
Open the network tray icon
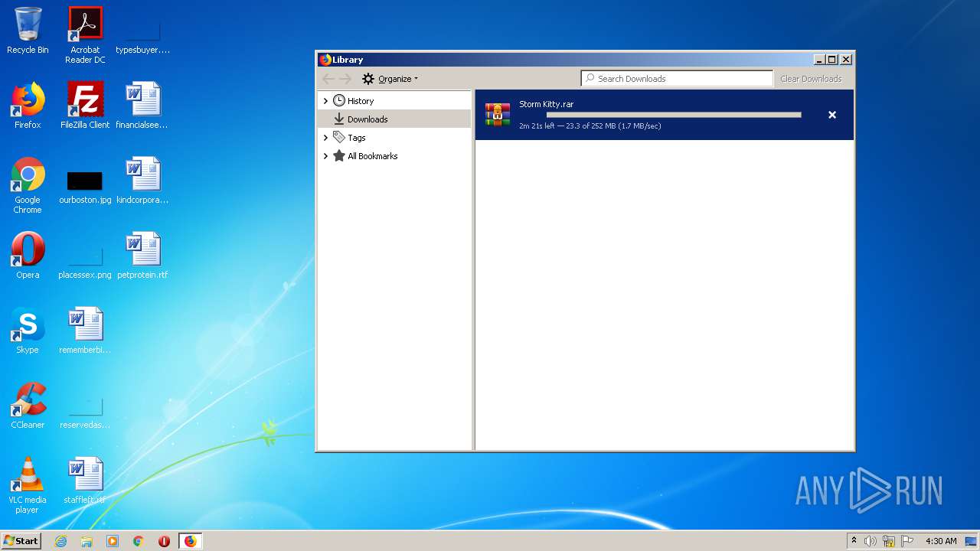click(889, 541)
